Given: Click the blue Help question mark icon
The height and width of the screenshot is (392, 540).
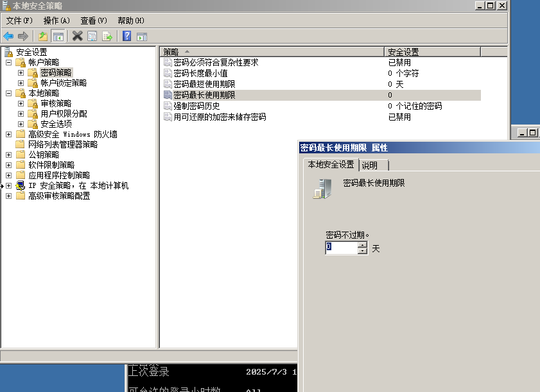Looking at the screenshot, I should [127, 36].
